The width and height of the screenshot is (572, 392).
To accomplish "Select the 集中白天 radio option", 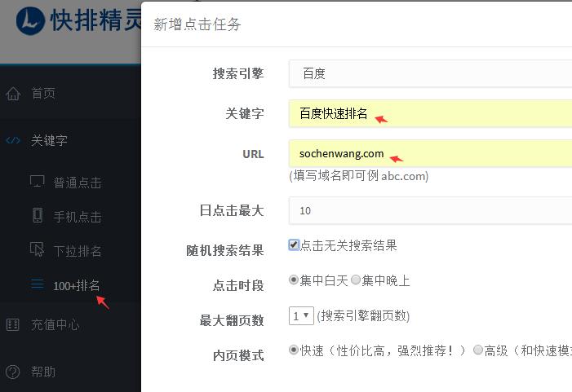I will tap(293, 280).
